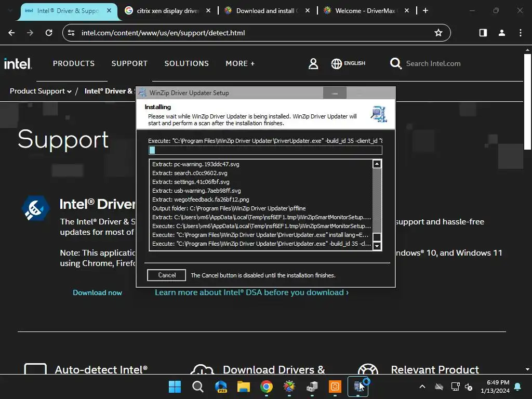Viewport: 532px width, 399px height.
Task: Show hidden system tray icons
Action: click(422, 387)
